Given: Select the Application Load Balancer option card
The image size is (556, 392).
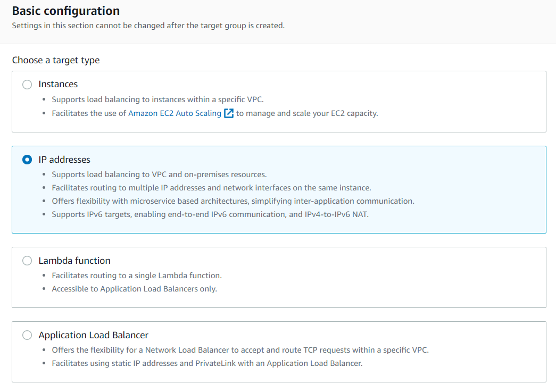Looking at the screenshot, I should click(278, 352).
